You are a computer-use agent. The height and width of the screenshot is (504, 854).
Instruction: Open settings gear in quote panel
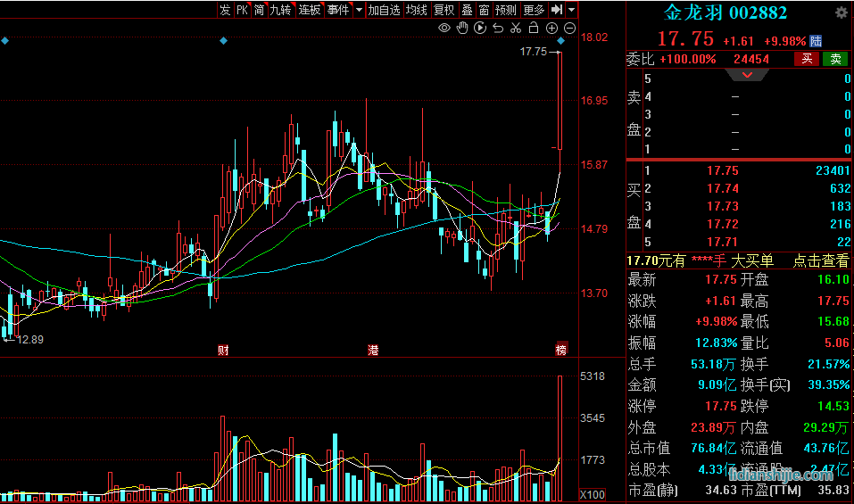click(841, 12)
